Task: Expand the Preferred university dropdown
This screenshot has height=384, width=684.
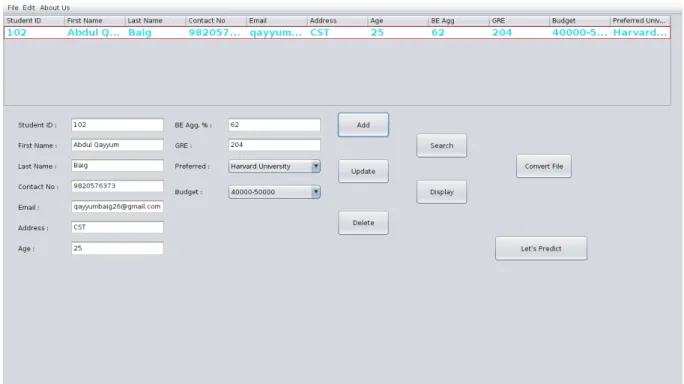Action: pyautogui.click(x=316, y=166)
